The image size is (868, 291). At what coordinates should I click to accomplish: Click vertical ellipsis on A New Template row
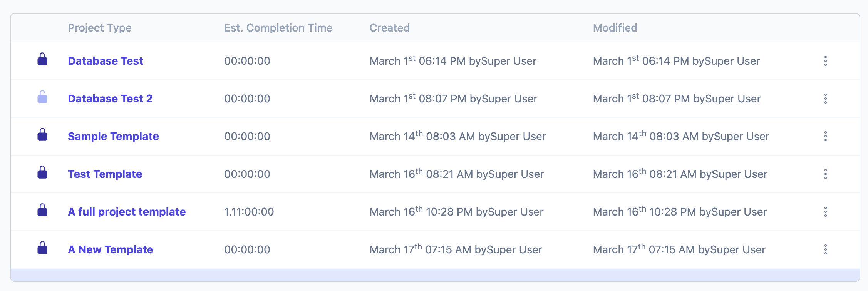(825, 249)
